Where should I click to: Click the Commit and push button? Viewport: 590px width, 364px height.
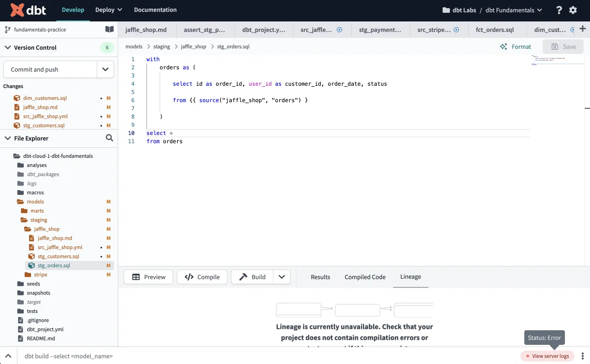50,69
